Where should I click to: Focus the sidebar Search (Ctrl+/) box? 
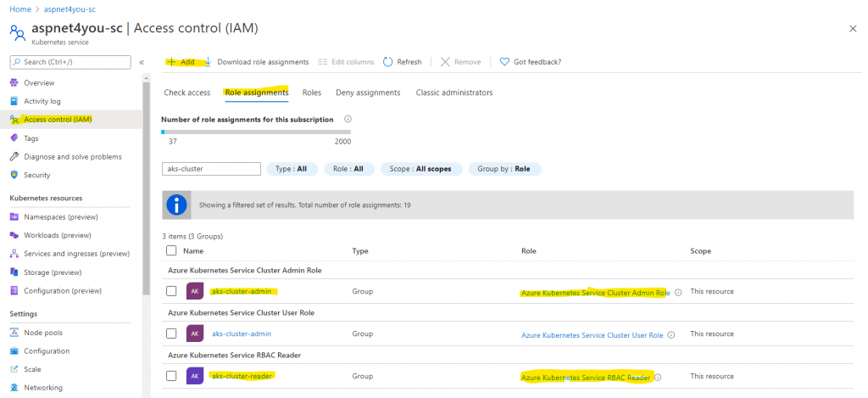70,62
